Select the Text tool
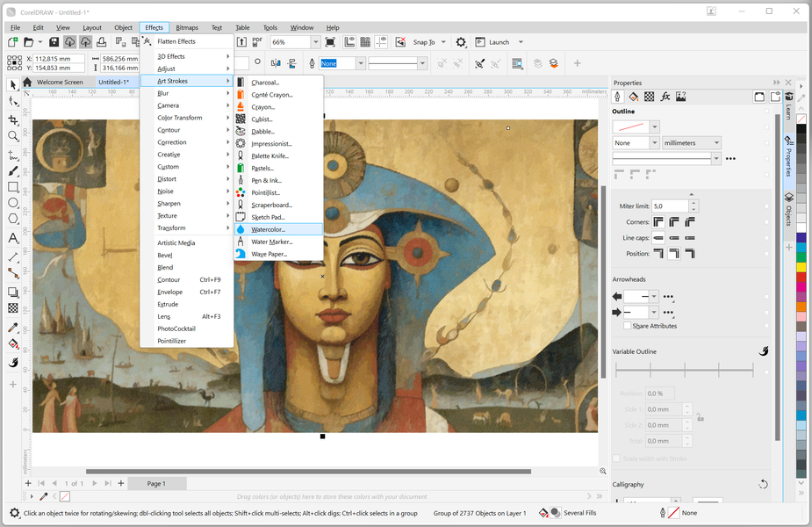This screenshot has height=527, width=812. (x=13, y=238)
